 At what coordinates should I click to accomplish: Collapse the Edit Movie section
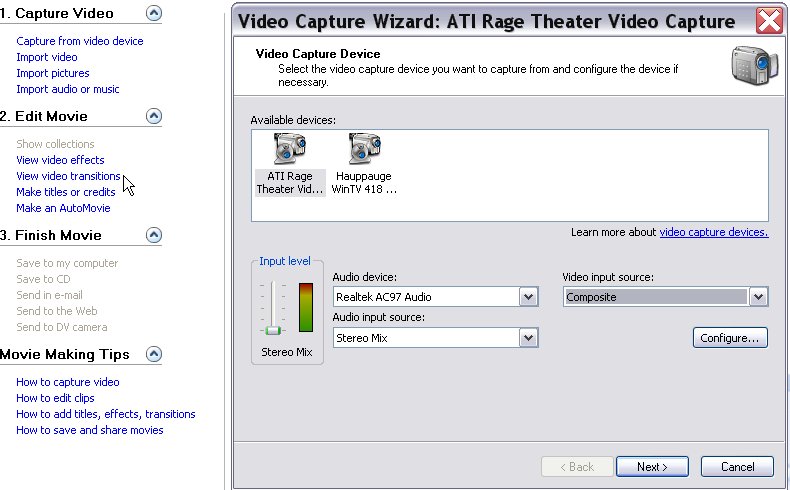coord(154,116)
